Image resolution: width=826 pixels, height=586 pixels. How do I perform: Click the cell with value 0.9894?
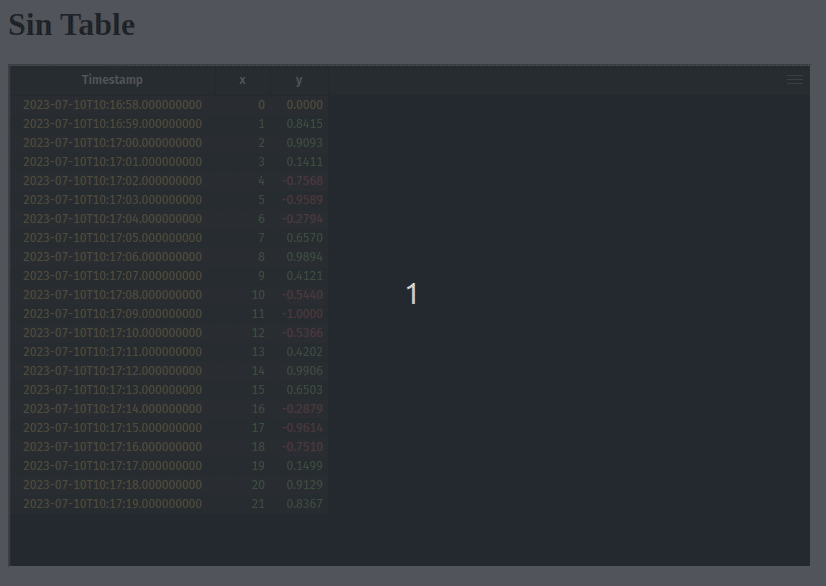(305, 256)
